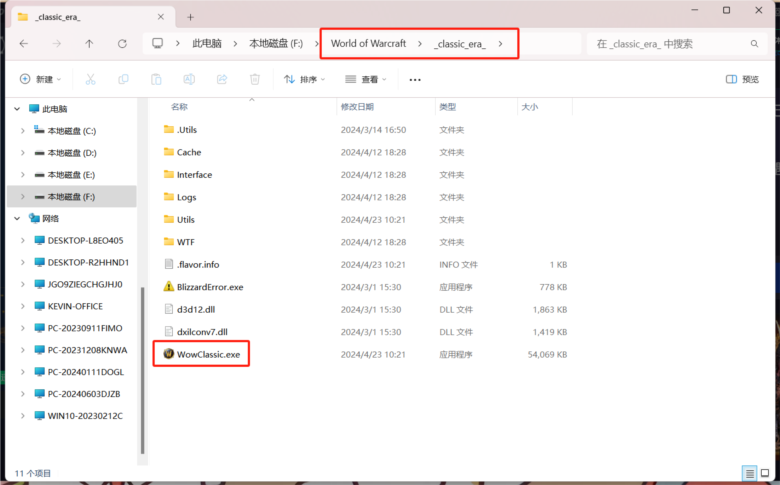780x485 pixels.
Task: Click the Forward navigation arrow
Action: tap(57, 44)
